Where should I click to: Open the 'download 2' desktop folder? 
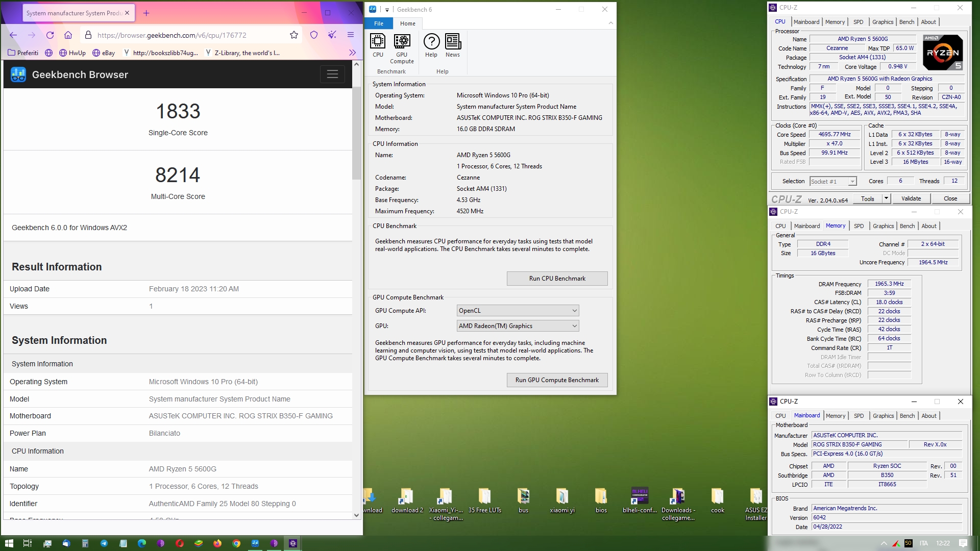click(407, 500)
